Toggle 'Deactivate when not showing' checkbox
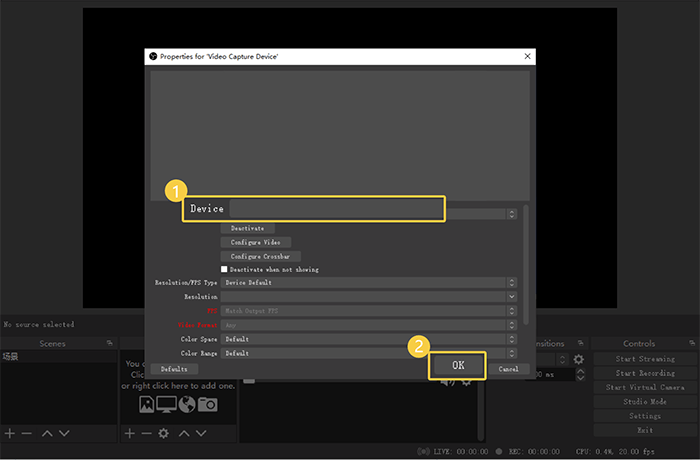This screenshot has height=460, width=700. 224,269
